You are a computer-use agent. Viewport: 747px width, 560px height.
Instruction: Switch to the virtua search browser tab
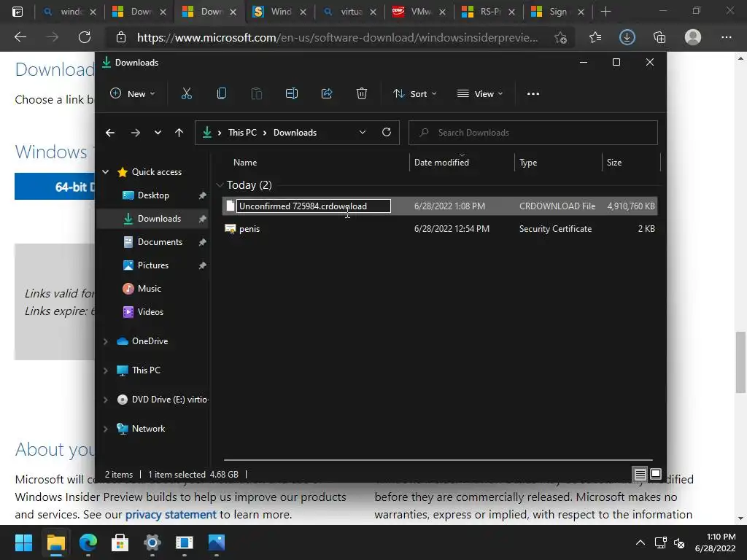point(349,12)
